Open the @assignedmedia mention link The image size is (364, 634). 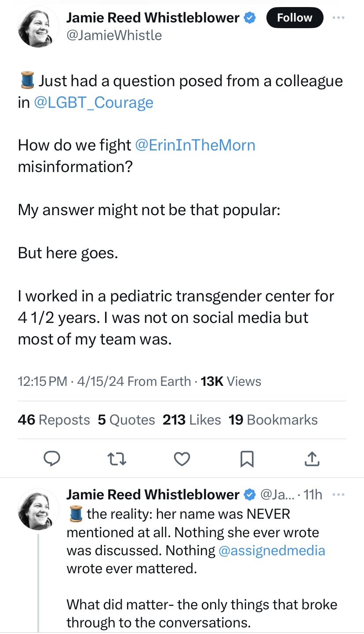[x=271, y=550]
